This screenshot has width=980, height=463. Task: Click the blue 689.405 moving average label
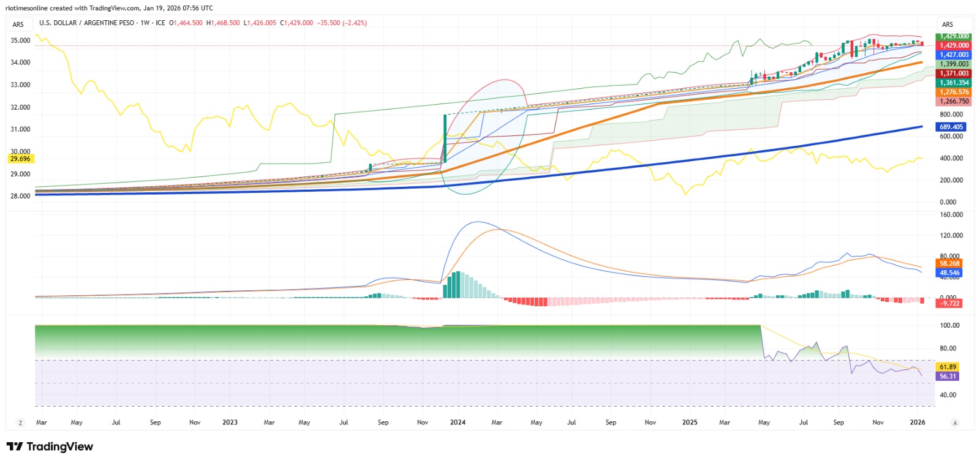pyautogui.click(x=951, y=127)
